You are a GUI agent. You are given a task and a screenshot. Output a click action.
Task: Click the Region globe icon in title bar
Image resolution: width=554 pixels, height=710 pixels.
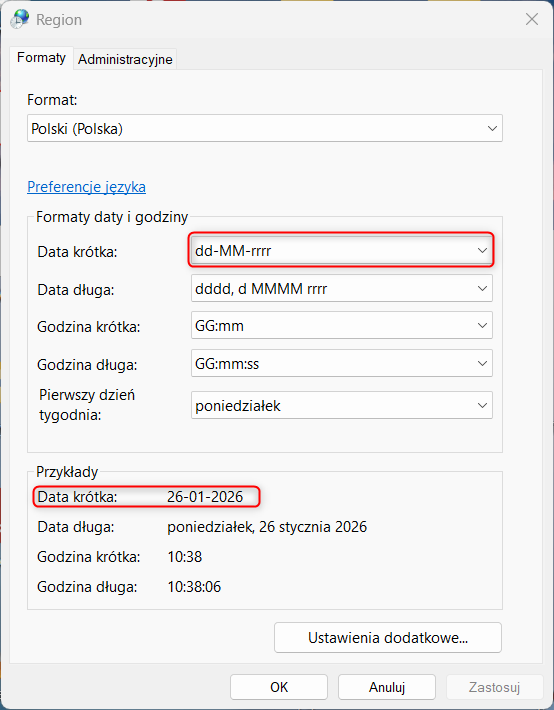pyautogui.click(x=20, y=19)
